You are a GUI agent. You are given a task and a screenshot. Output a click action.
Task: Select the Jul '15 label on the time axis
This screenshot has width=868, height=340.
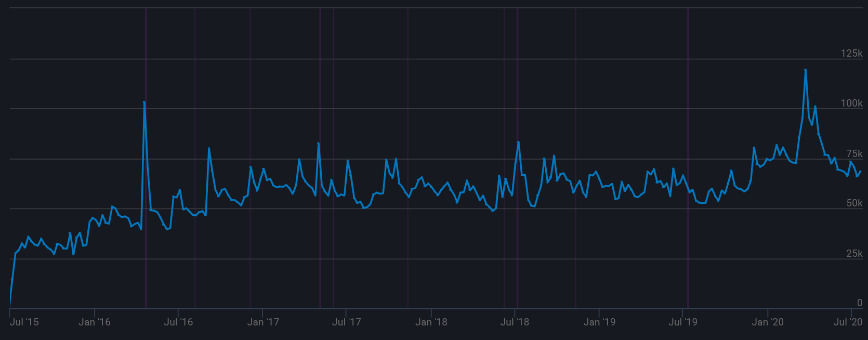24,322
